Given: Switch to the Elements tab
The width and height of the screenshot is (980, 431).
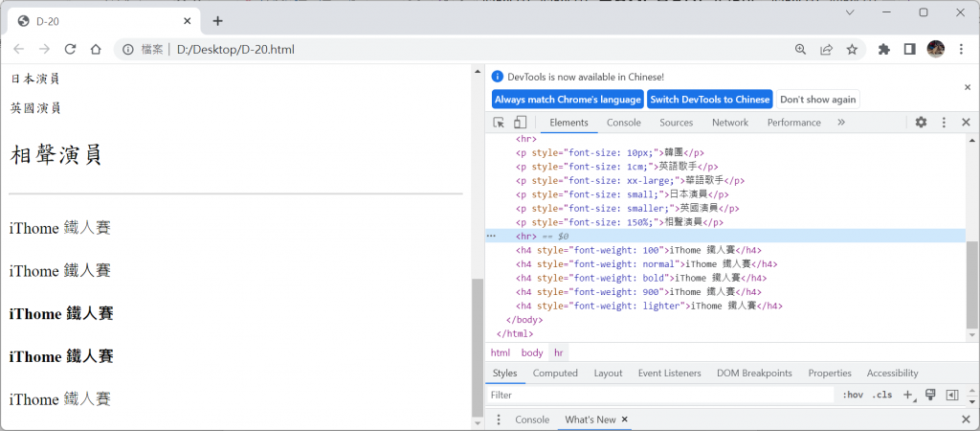Looking at the screenshot, I should (568, 123).
